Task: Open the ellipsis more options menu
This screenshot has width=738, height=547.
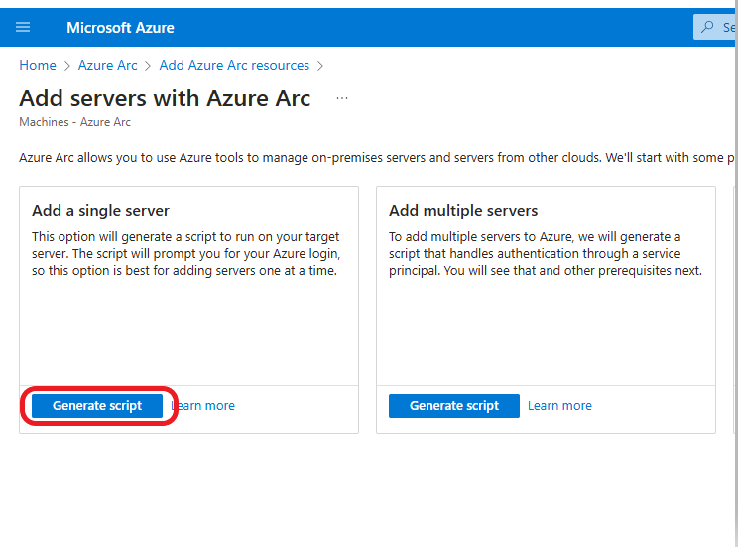Action: [x=342, y=98]
